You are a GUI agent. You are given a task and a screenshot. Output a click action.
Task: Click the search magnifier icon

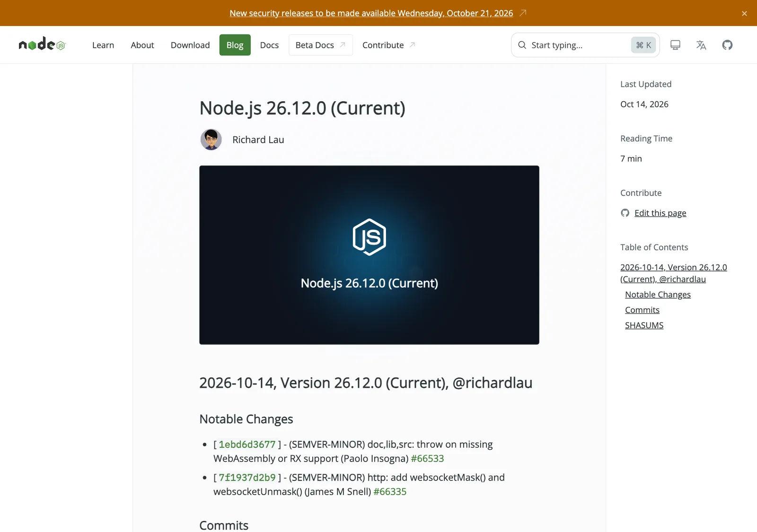522,45
